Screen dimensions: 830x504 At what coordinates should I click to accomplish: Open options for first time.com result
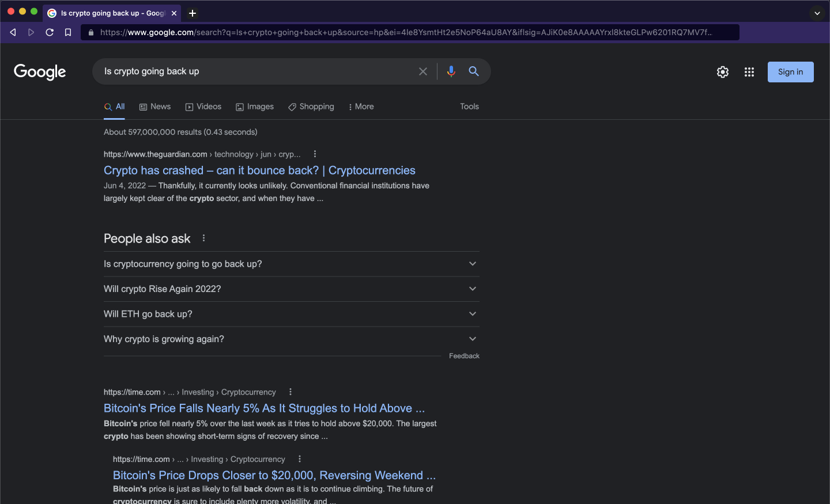pos(290,392)
